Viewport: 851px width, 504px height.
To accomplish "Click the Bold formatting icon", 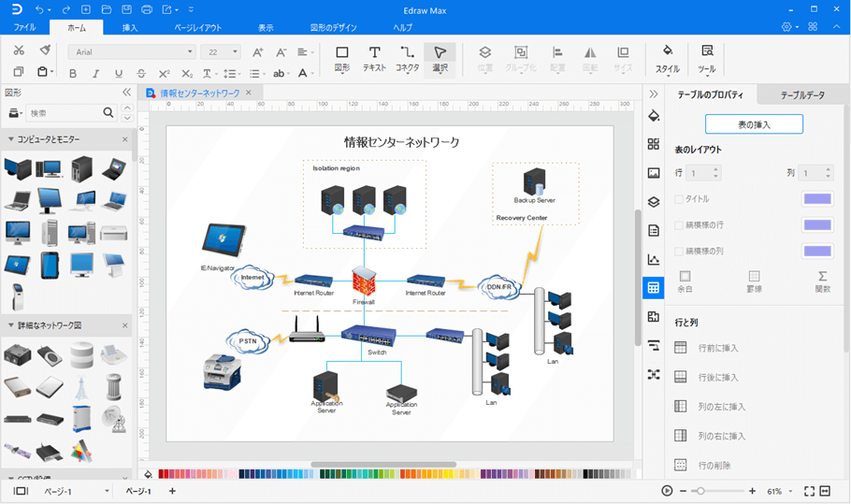I will coord(72,74).
